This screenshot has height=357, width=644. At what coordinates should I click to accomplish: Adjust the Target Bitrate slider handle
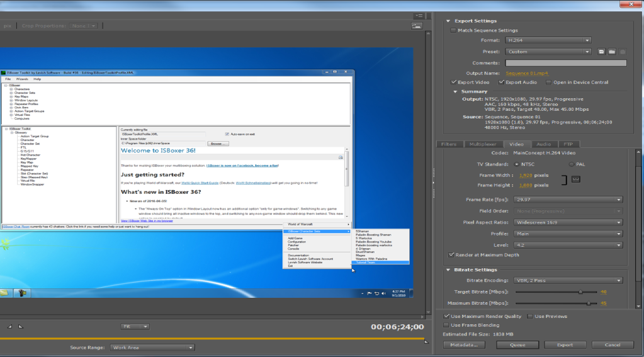pos(581,292)
